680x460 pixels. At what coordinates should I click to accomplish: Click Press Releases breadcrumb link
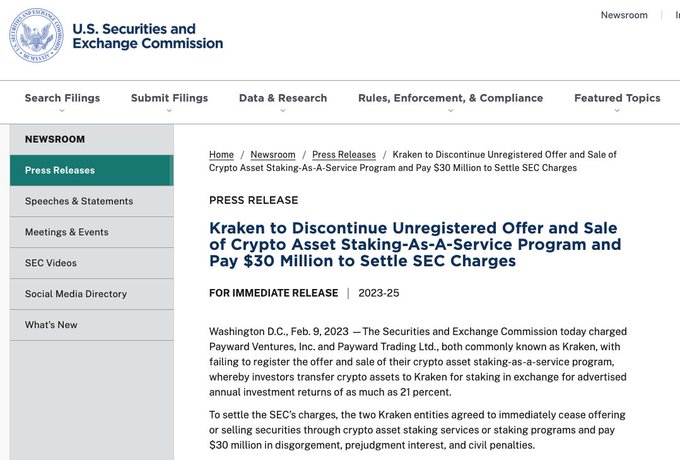tap(344, 155)
